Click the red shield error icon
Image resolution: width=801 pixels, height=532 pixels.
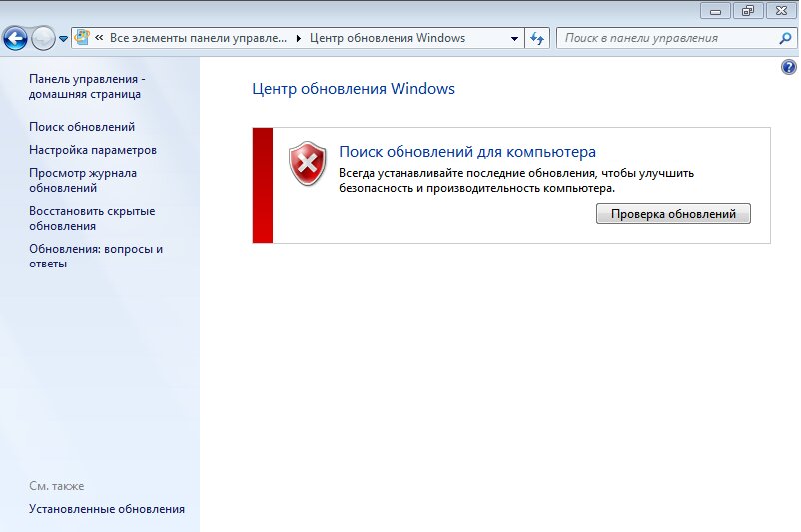(307, 164)
